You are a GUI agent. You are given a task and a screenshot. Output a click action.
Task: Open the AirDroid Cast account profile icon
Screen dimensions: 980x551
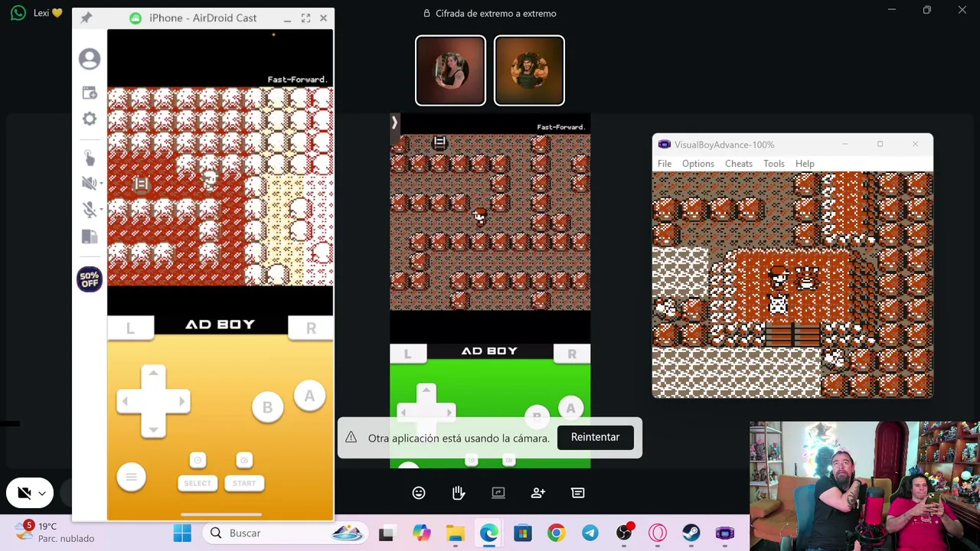point(90,59)
